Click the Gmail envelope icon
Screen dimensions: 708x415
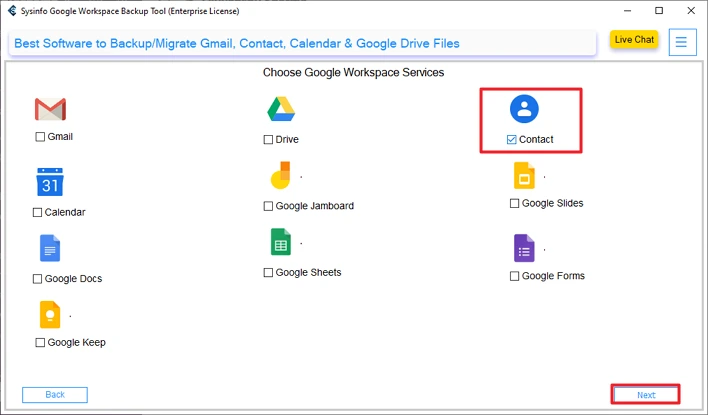point(50,109)
